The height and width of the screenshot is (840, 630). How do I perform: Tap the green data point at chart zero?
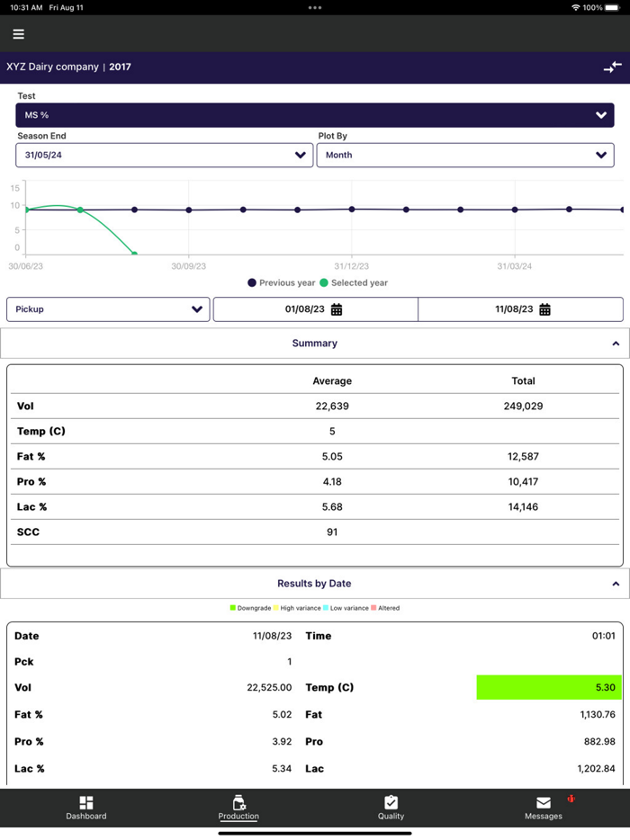(x=134, y=254)
